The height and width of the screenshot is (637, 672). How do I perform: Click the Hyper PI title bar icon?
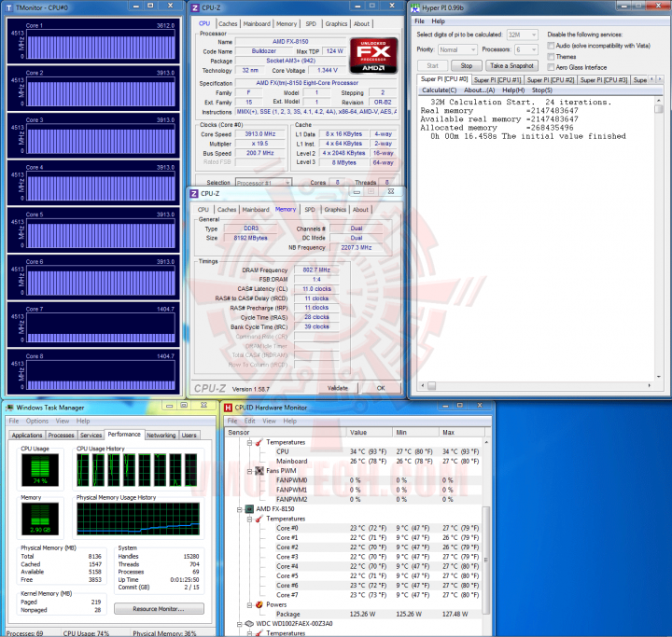(415, 7)
